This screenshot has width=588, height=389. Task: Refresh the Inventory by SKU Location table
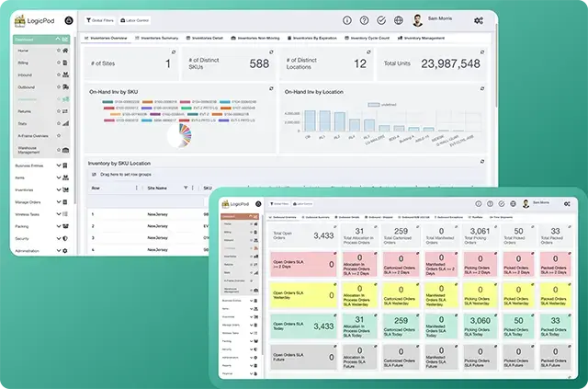[x=482, y=161]
